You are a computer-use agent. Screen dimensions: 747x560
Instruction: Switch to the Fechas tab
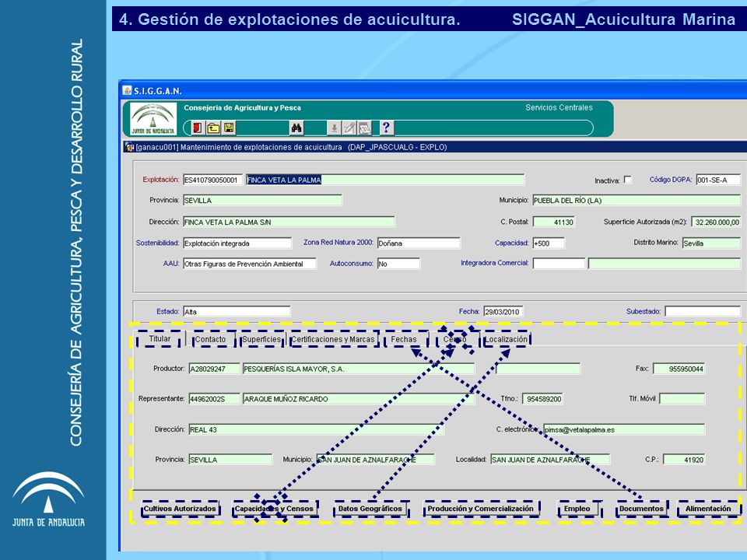tap(404, 340)
